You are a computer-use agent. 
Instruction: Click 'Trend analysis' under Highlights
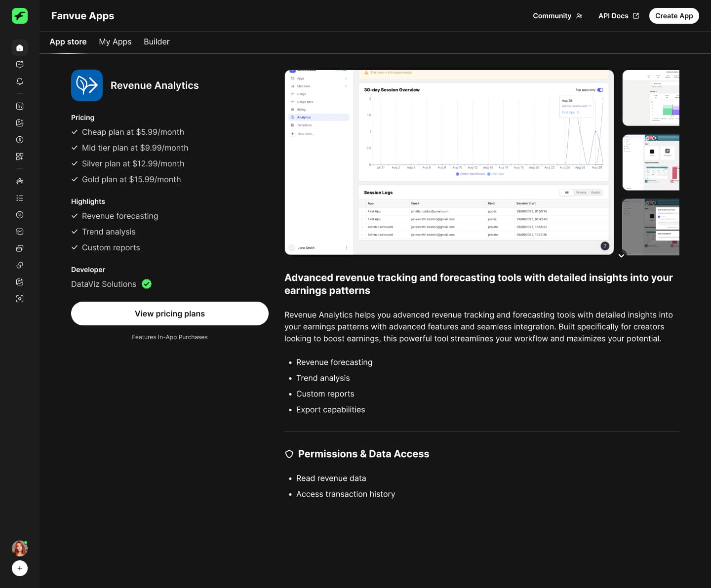pos(109,232)
